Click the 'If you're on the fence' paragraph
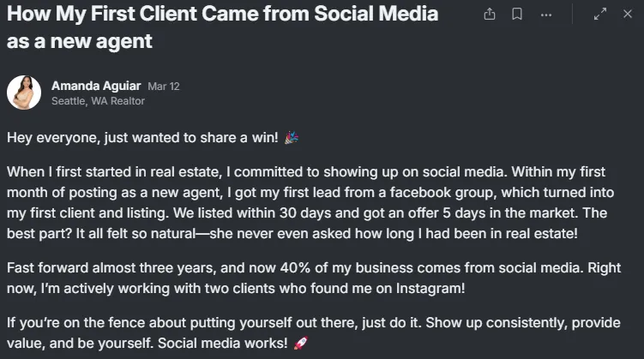 [x=313, y=332]
